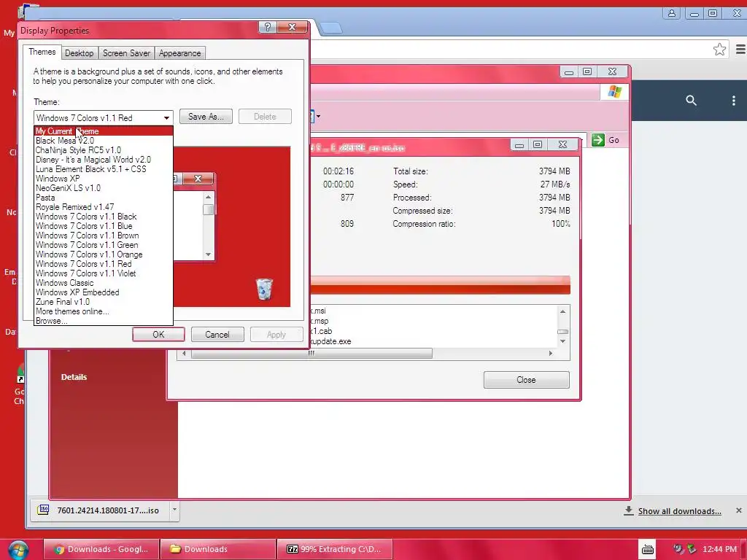Choose the Windows XP theme entry
747x560 pixels.
(x=104, y=179)
